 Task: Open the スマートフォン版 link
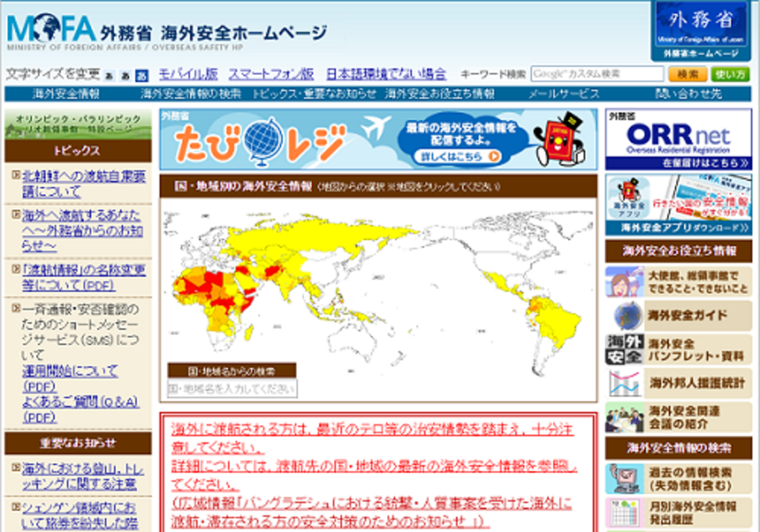tap(271, 74)
